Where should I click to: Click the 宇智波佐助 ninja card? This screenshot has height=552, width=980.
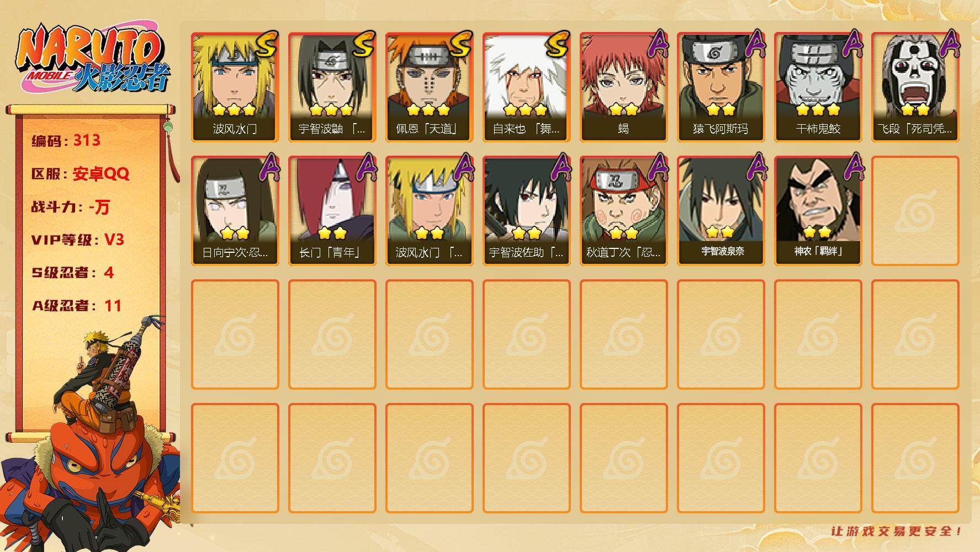[x=527, y=211]
